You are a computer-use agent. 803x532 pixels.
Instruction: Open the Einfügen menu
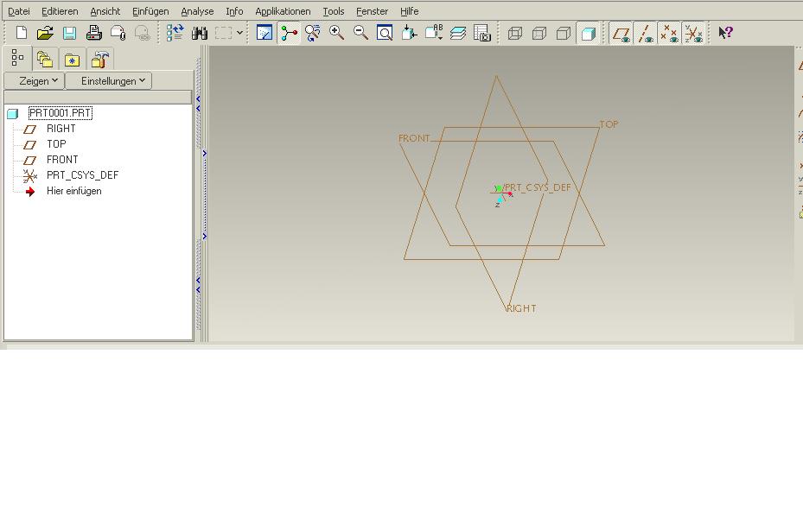(150, 11)
